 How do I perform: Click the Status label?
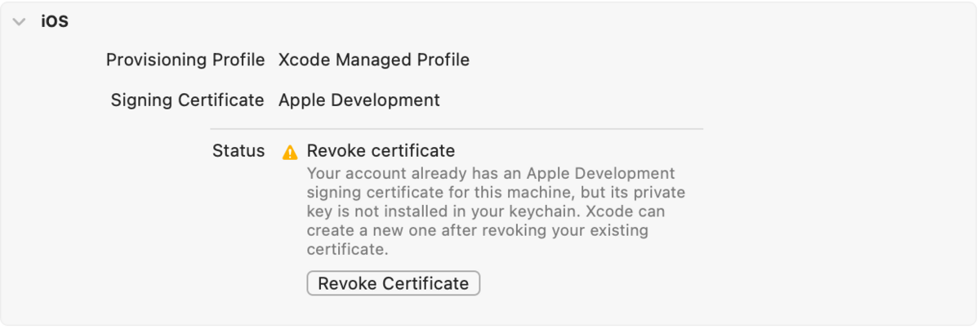[238, 151]
